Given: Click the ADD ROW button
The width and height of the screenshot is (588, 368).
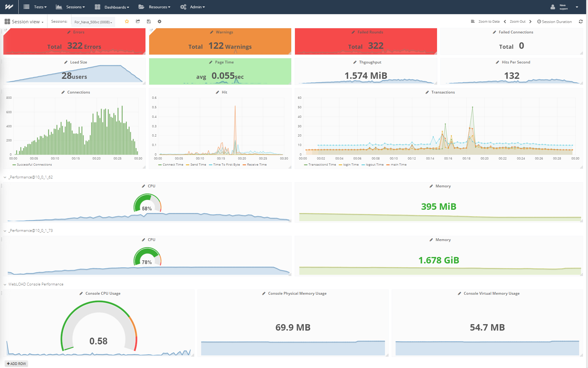Looking at the screenshot, I should (x=17, y=363).
